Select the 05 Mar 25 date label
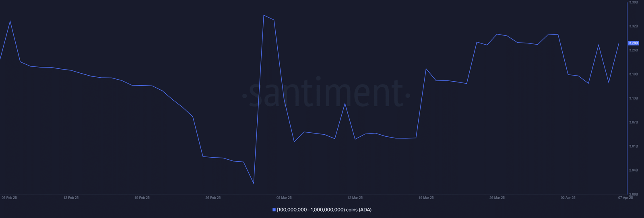Viewport: 644px width, 218px height. (284, 198)
